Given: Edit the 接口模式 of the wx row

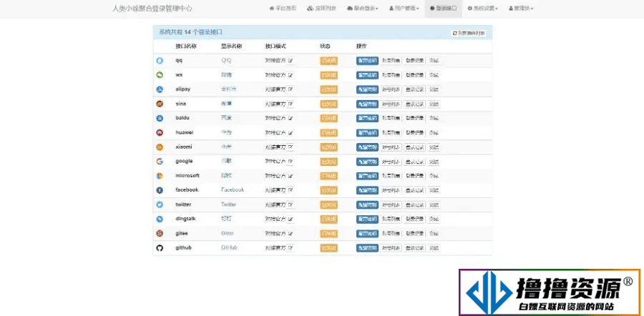Looking at the screenshot, I should pyautogui.click(x=291, y=75).
